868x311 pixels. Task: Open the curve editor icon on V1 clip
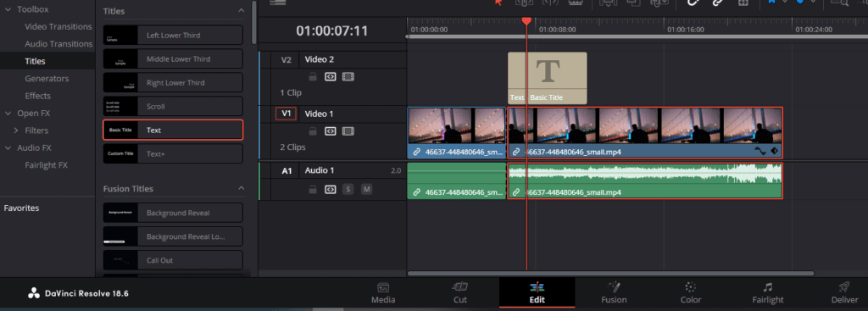click(x=760, y=151)
